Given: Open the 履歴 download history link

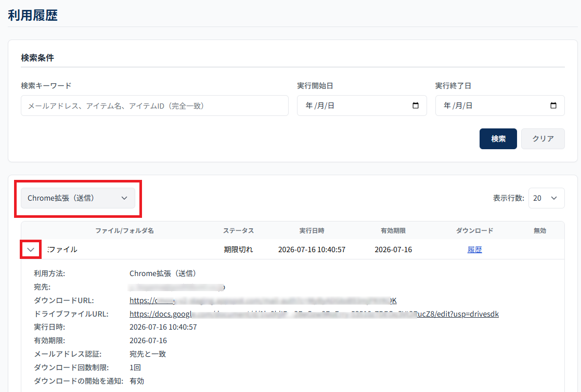Looking at the screenshot, I should pos(475,250).
